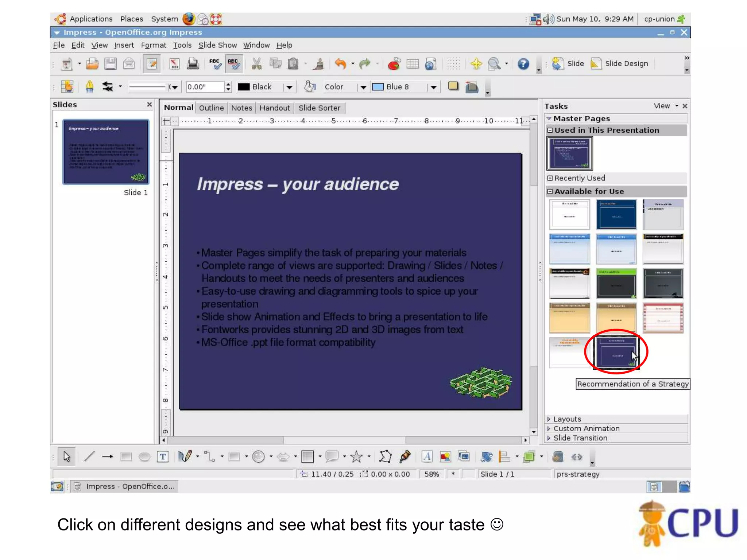The height and width of the screenshot is (560, 747).
Task: Click the line width 0.00" field
Action: [x=205, y=87]
